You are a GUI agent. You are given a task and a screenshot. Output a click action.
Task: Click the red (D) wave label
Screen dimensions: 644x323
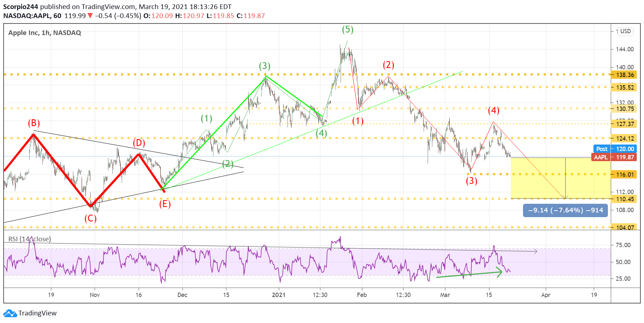[x=139, y=143]
